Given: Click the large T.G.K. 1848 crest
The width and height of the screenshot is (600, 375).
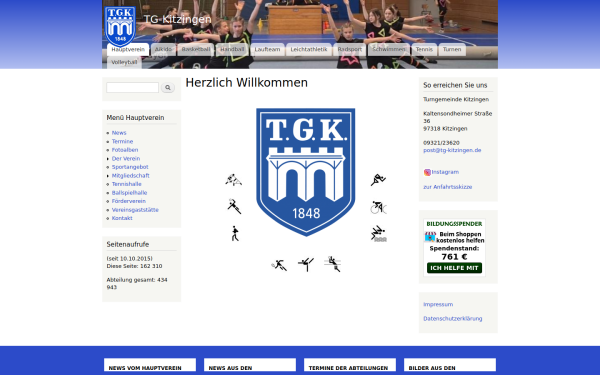Looking at the screenshot, I should point(306,172).
